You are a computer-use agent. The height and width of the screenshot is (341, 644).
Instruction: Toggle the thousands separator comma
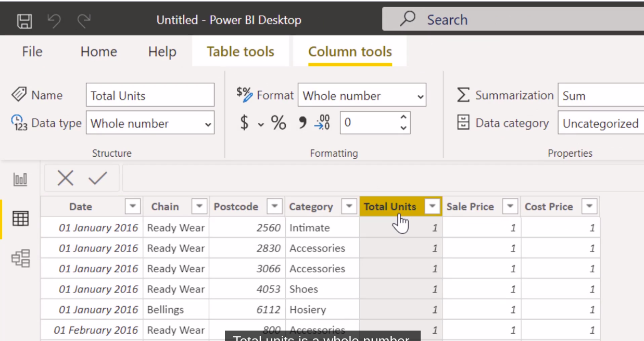(302, 123)
